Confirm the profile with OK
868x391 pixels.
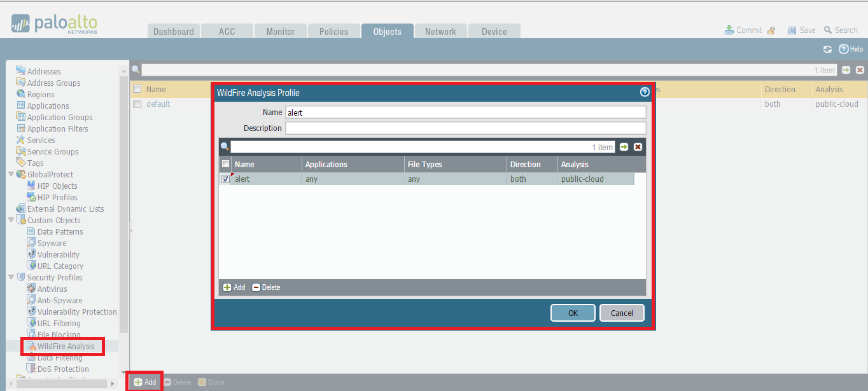tap(573, 313)
